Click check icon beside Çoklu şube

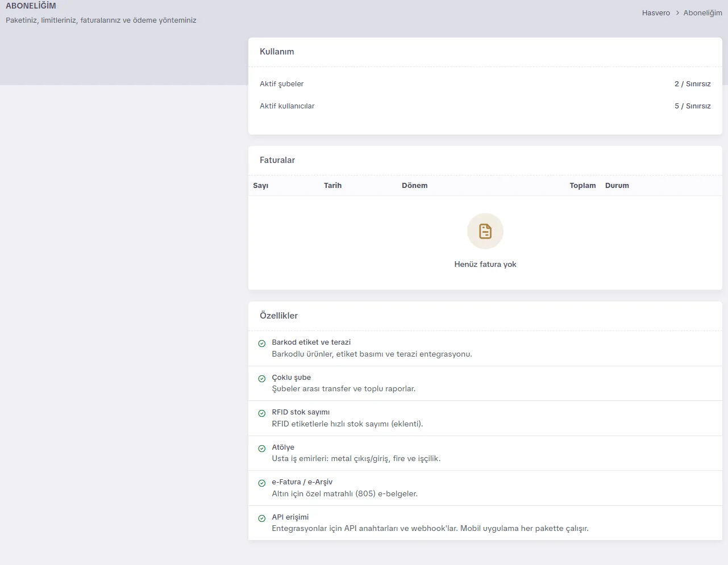pos(262,379)
